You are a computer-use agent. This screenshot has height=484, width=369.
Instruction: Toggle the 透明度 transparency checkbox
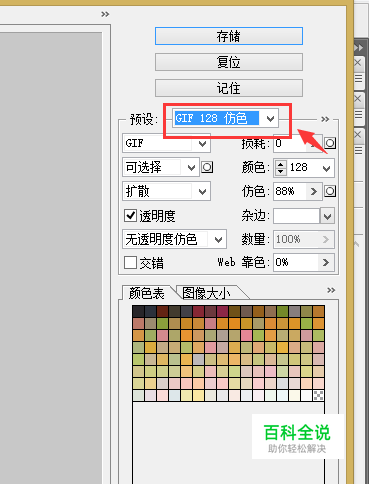click(x=130, y=216)
